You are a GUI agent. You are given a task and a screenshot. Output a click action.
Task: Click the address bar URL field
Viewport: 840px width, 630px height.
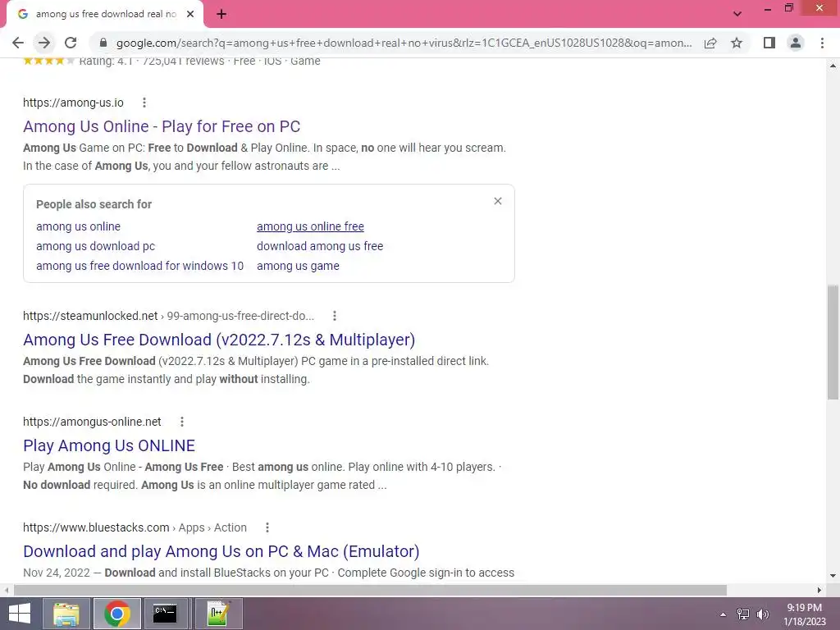[x=404, y=43]
